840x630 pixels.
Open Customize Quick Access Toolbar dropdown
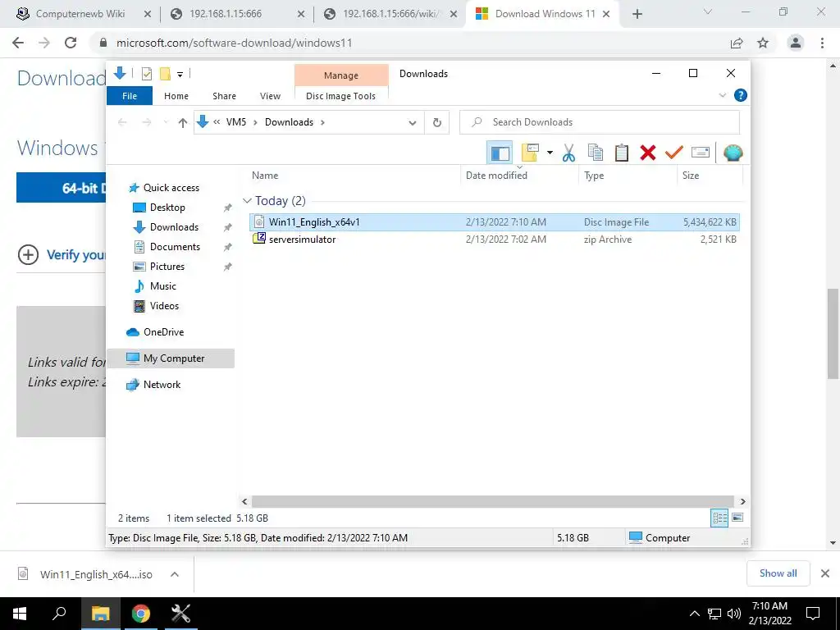pos(180,75)
